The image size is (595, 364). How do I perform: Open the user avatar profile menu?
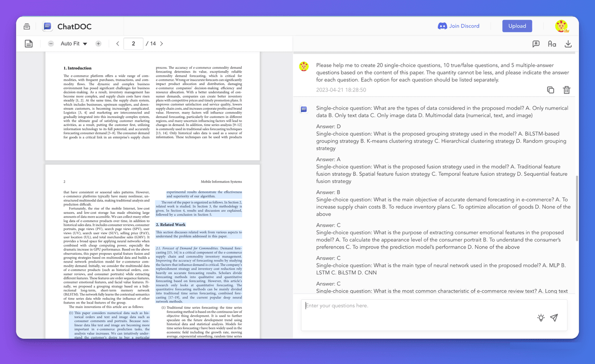pyautogui.click(x=562, y=26)
